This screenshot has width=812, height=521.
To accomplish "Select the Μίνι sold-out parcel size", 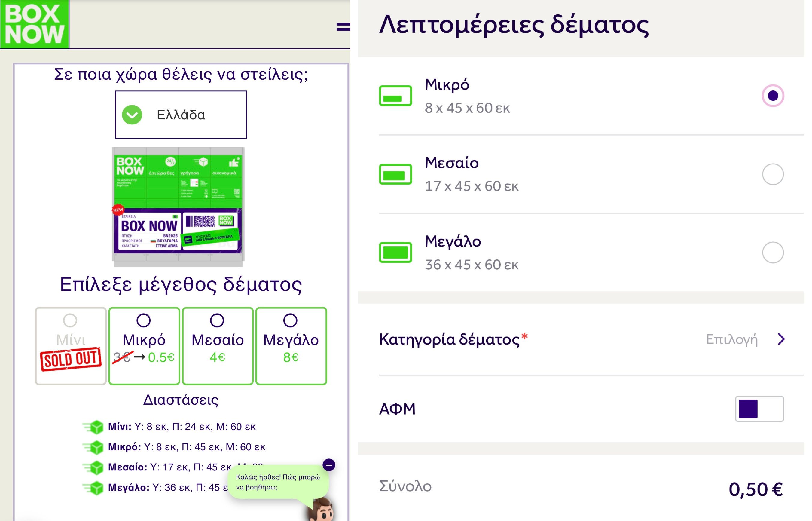I will click(x=71, y=346).
